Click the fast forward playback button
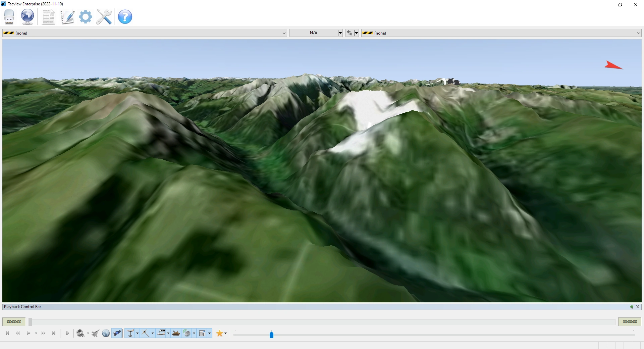Image resolution: width=644 pixels, height=349 pixels. click(x=44, y=333)
